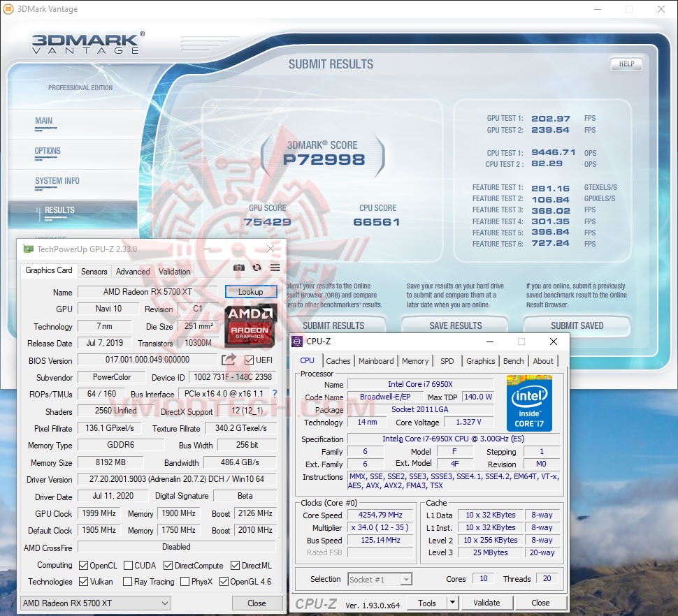Open the Mainboard tab in CPU-Z
This screenshot has height=616, width=678.
point(376,361)
